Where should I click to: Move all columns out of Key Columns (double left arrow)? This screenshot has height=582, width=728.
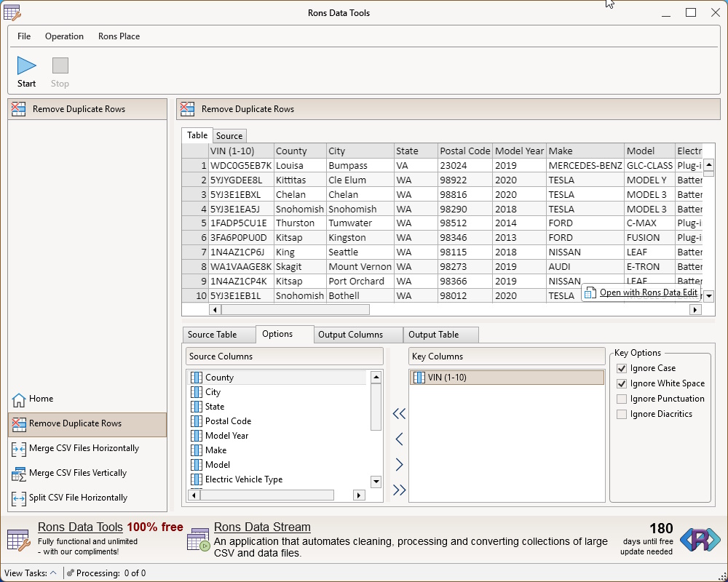[399, 413]
